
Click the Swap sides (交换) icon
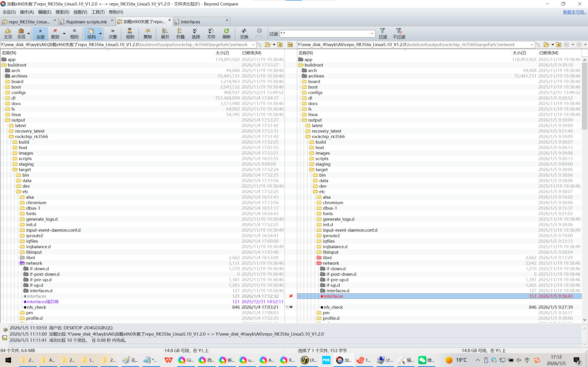pyautogui.click(x=244, y=33)
